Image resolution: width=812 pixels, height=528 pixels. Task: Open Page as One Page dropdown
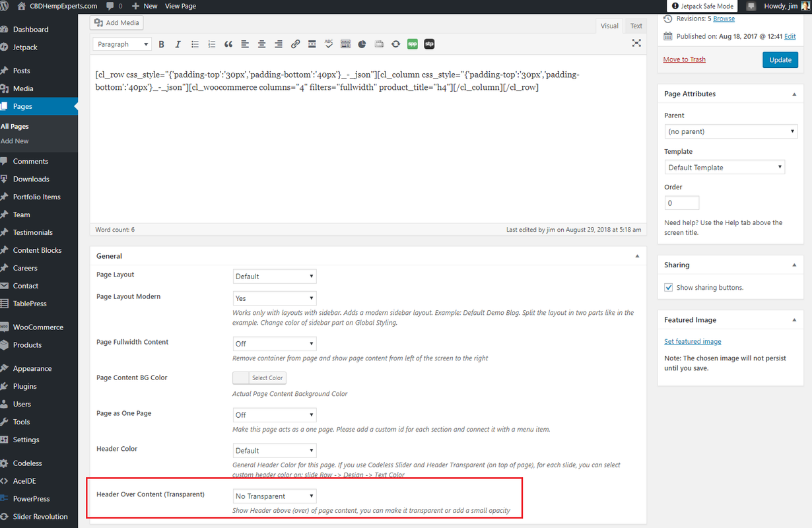[x=275, y=415]
